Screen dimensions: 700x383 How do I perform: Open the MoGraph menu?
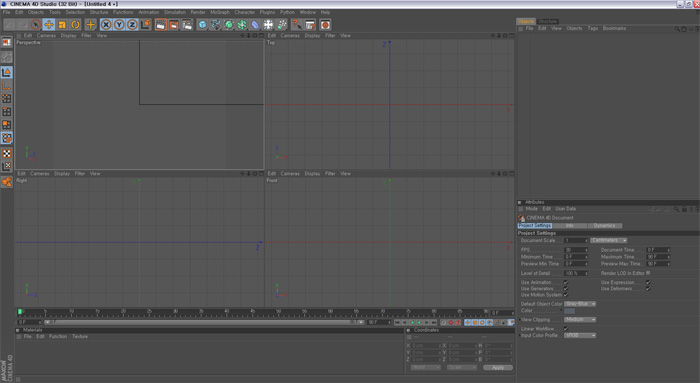pos(220,12)
